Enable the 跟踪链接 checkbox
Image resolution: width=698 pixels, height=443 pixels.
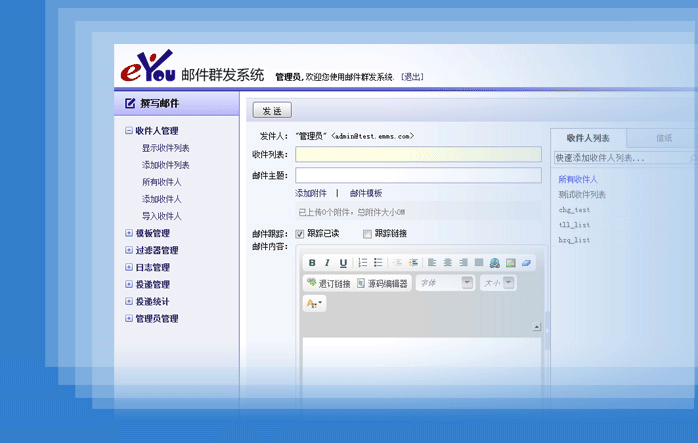(367, 234)
